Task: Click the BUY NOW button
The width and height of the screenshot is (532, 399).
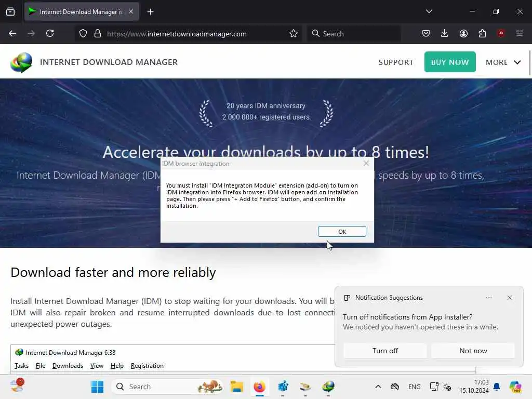Action: 450,62
